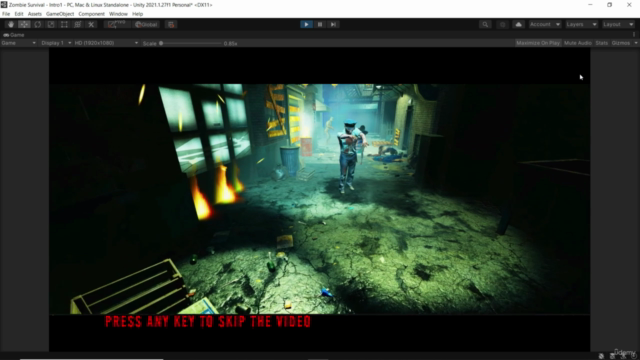Toggle grid snapping icon
640x360 pixels.
point(171,24)
